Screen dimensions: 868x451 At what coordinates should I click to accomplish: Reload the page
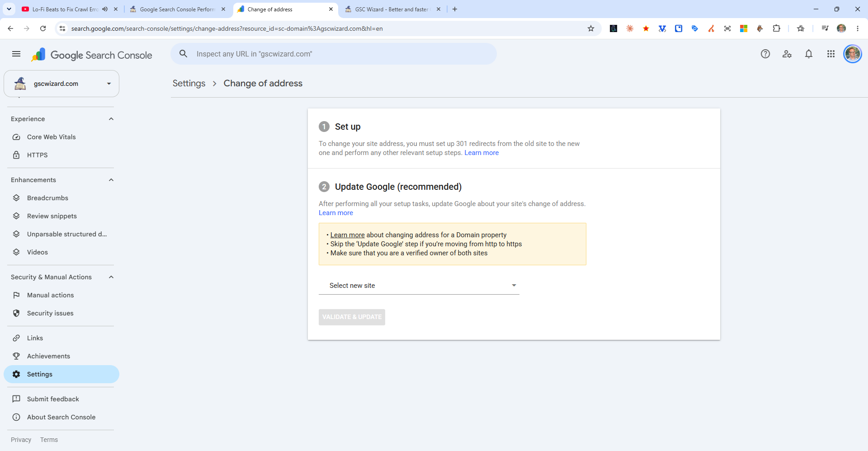43,28
